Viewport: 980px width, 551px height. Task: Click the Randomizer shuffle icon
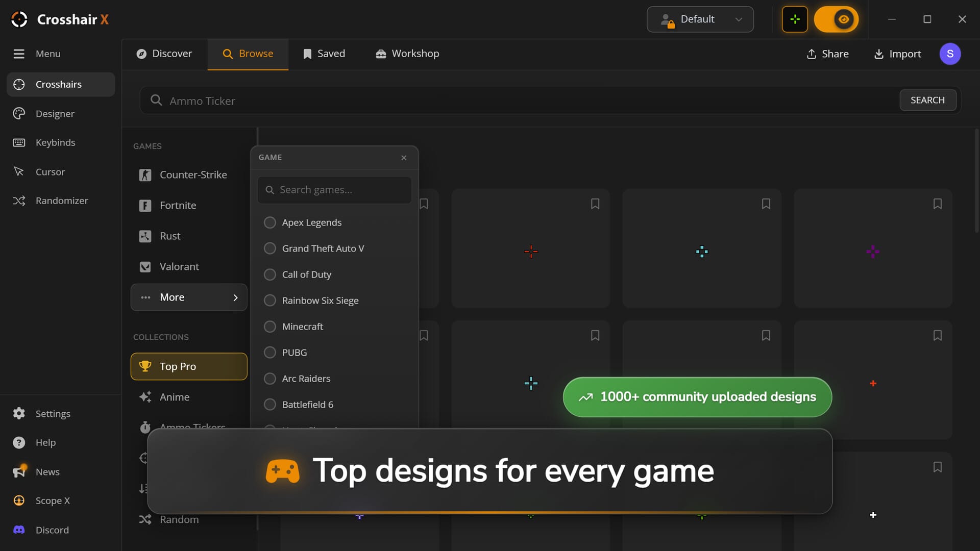point(19,201)
